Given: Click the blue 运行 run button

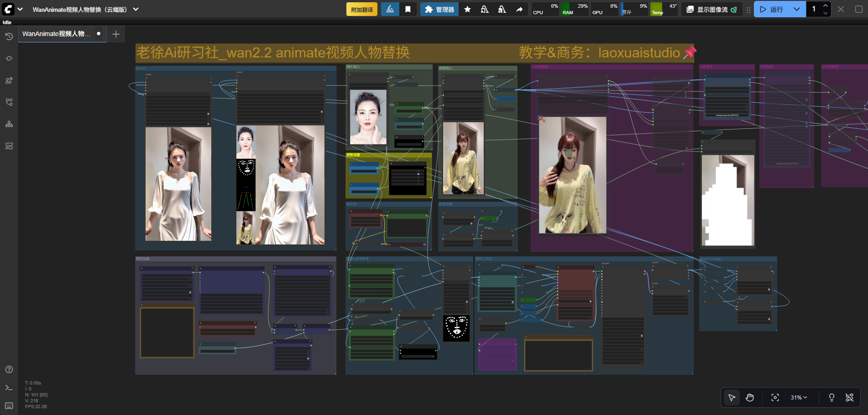Looking at the screenshot, I should 772,9.
